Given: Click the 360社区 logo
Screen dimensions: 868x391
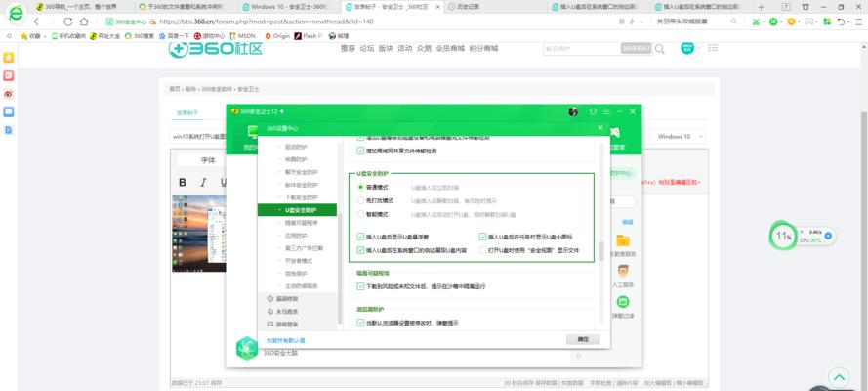Looking at the screenshot, I should [x=216, y=48].
